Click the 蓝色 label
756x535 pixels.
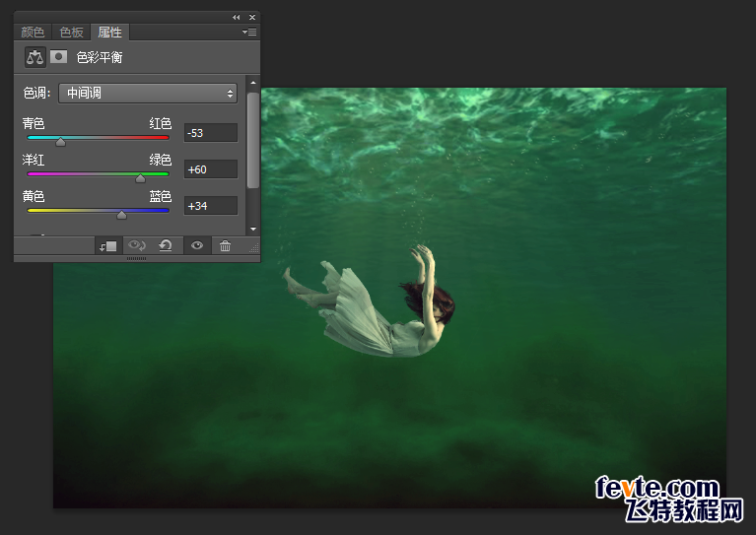point(161,196)
